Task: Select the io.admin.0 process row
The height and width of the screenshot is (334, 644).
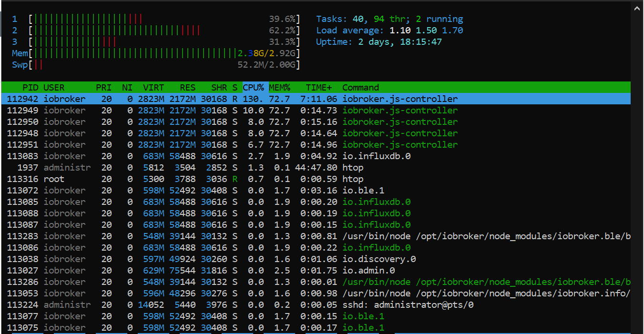Action: click(316, 271)
